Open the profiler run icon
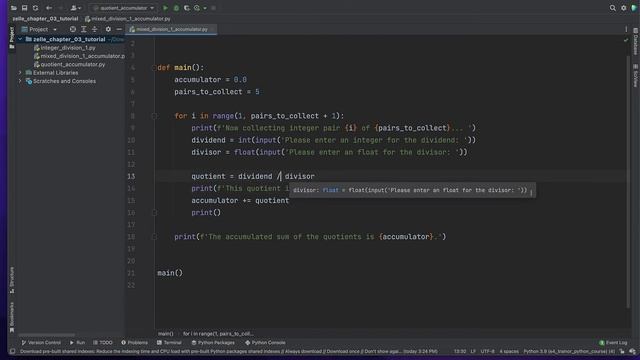Screen dimensions: 640x360 click(197, 8)
